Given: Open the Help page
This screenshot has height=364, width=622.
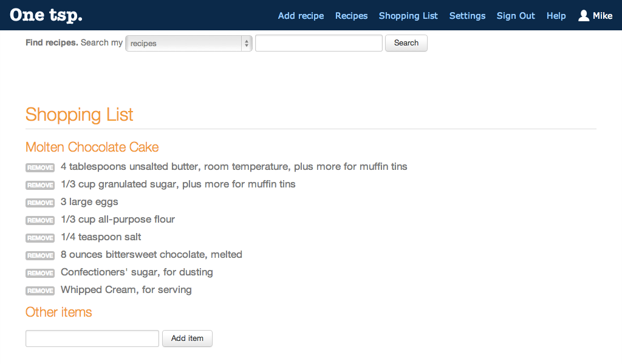Looking at the screenshot, I should (x=556, y=16).
